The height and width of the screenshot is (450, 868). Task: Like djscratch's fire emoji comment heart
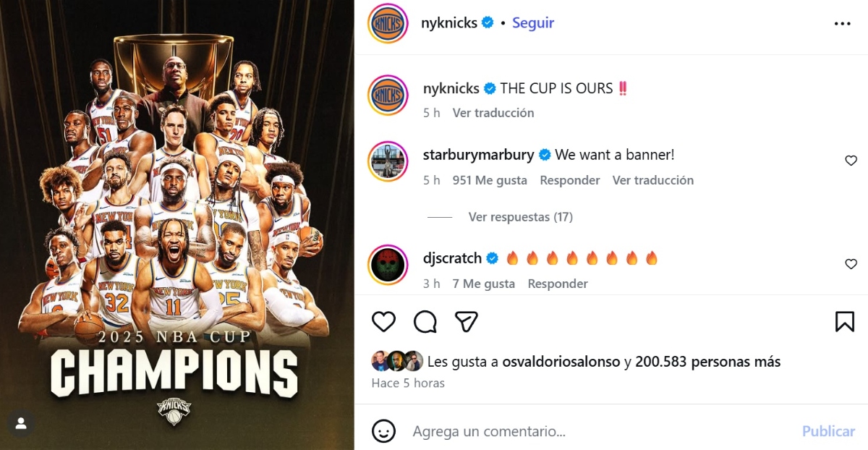tap(851, 264)
